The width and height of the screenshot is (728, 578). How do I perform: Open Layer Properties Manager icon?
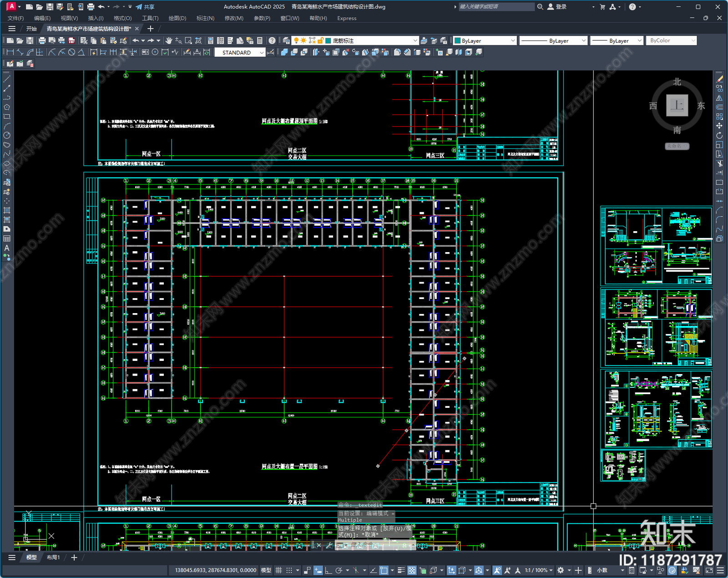pyautogui.click(x=286, y=41)
